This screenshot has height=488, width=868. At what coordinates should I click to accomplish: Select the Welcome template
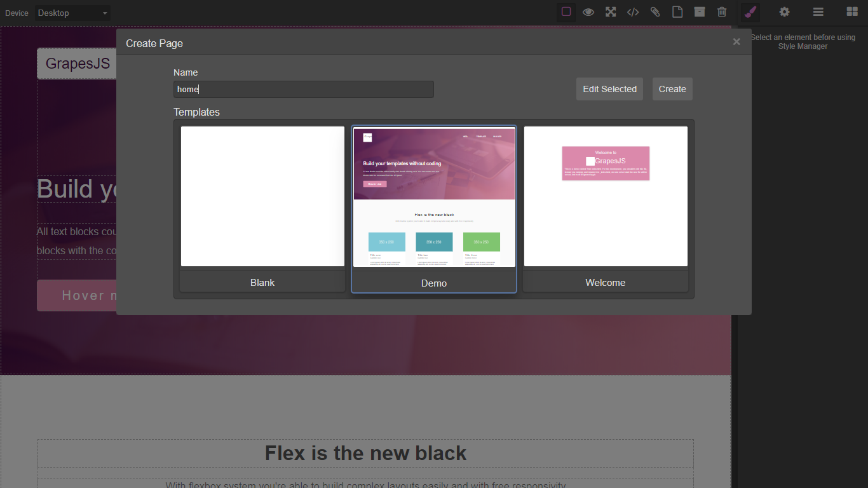coord(605,196)
